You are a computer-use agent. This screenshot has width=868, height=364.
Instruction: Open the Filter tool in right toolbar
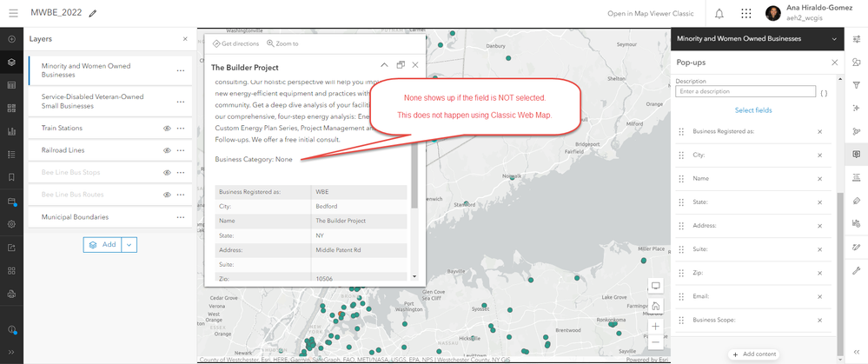pos(857,85)
